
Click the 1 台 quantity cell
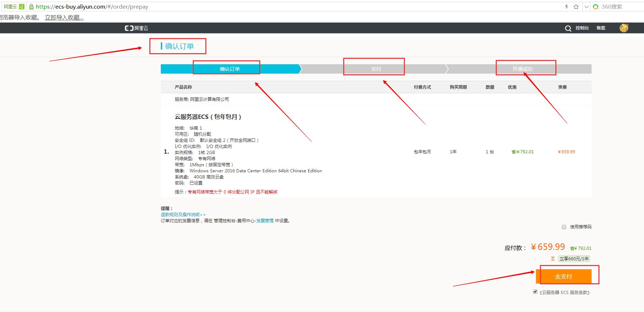point(490,152)
